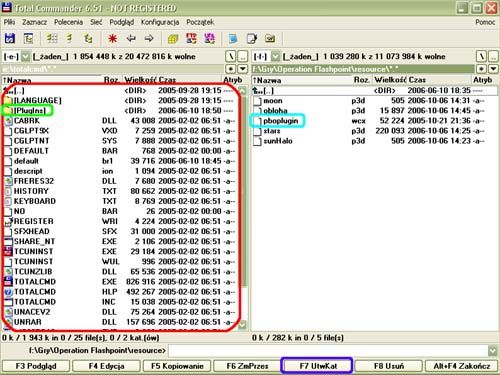This screenshot has width=500, height=375.
Task: Select the TOTALCMD HLP help file icon
Action: [8, 292]
